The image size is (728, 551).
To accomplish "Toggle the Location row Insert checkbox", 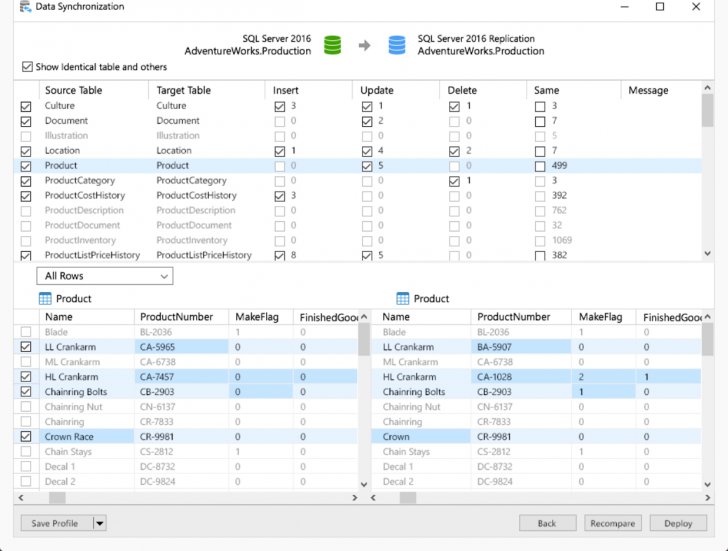I will coord(280,151).
